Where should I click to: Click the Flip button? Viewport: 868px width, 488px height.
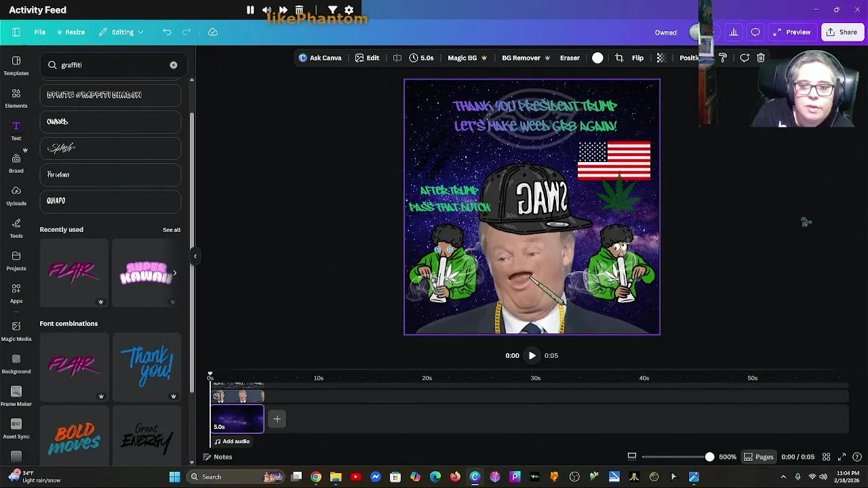point(638,58)
